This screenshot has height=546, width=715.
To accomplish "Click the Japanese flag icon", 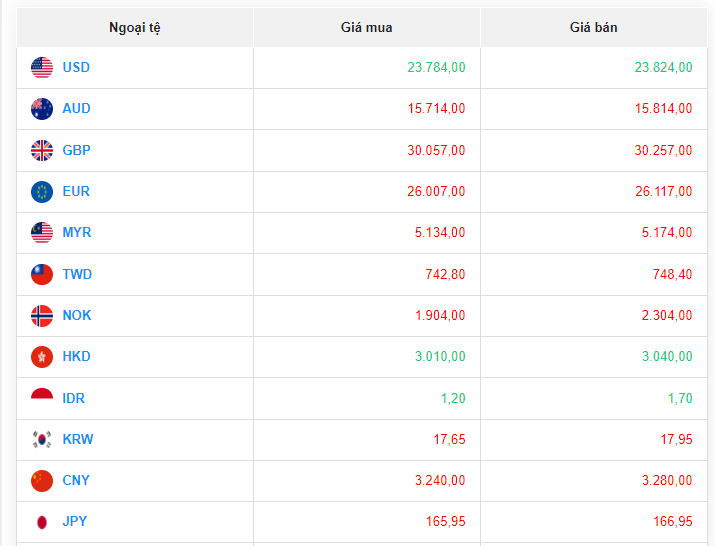I will 42,522.
